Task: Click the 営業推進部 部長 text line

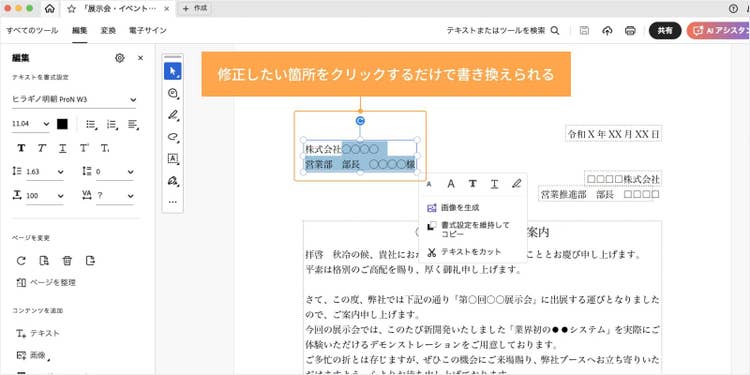Action: coord(600,194)
